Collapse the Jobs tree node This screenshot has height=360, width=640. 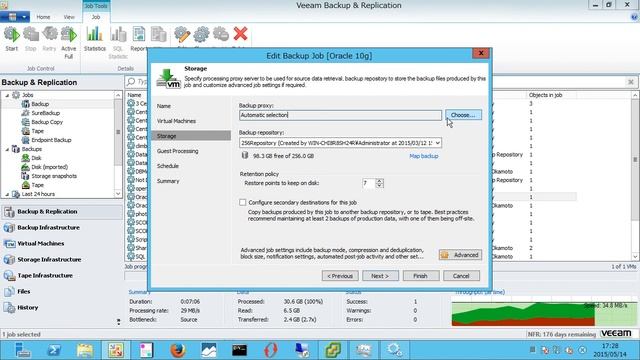point(7,95)
